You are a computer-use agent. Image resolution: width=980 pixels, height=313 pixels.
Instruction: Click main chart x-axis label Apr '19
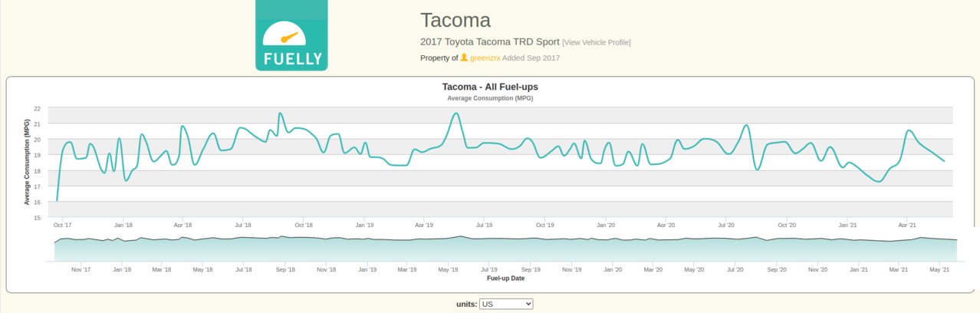424,226
